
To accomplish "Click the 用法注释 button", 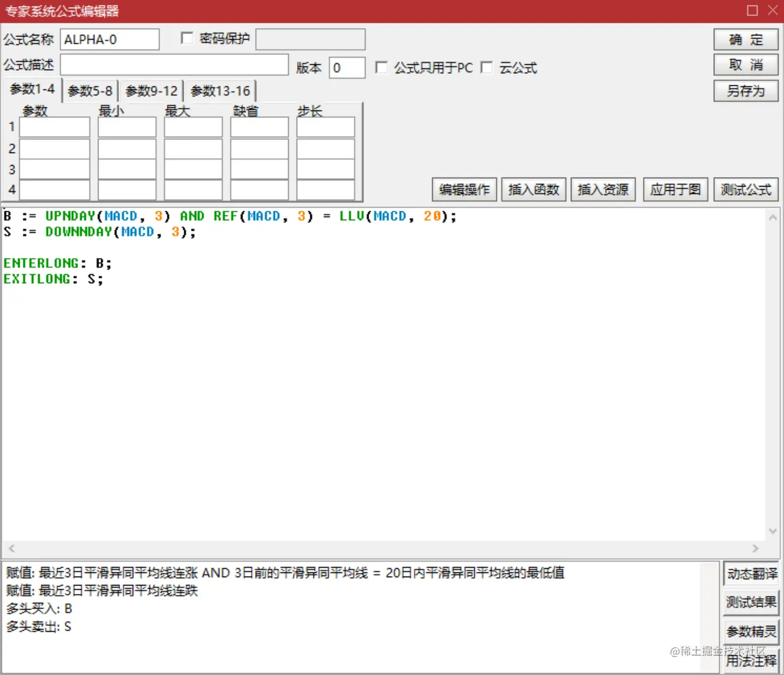I will click(752, 661).
